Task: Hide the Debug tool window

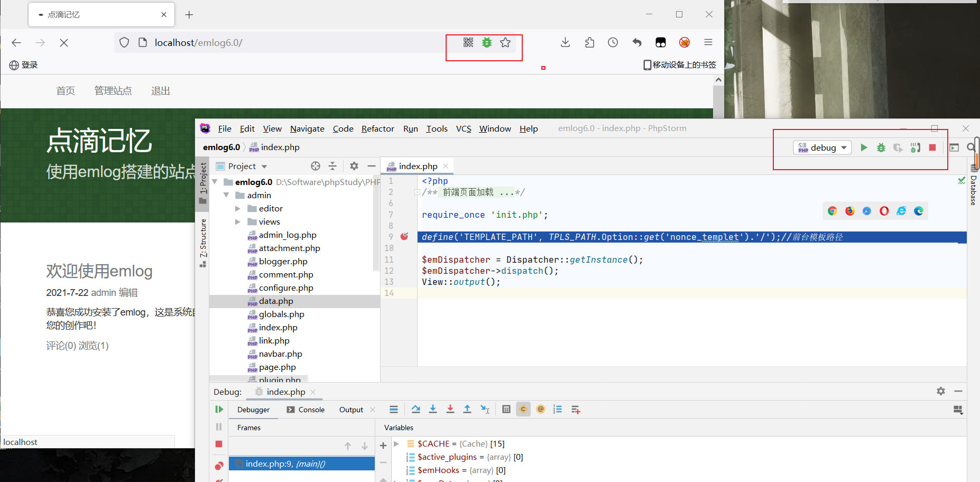Action: tap(958, 391)
